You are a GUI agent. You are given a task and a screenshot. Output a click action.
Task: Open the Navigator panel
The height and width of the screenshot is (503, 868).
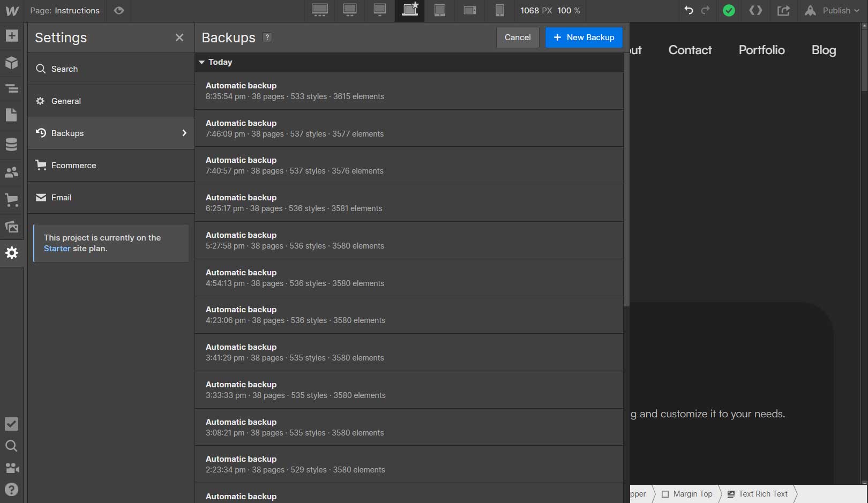(x=11, y=89)
